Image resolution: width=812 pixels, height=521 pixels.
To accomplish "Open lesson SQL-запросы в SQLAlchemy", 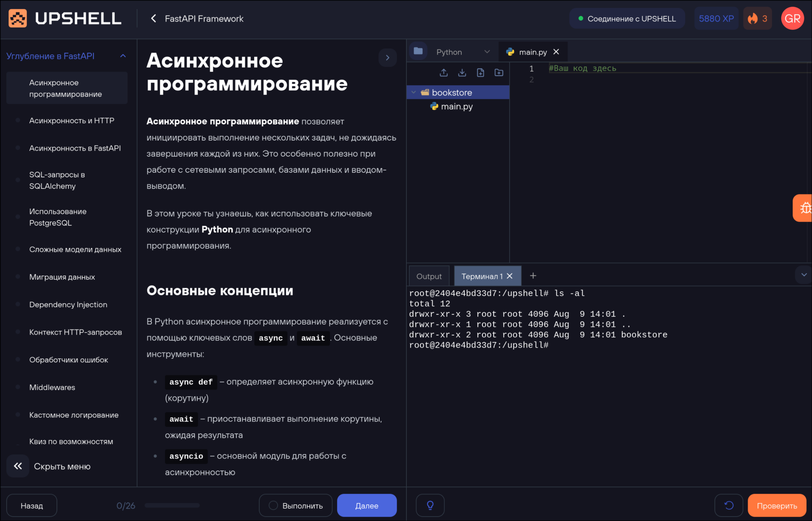I will pos(57,180).
